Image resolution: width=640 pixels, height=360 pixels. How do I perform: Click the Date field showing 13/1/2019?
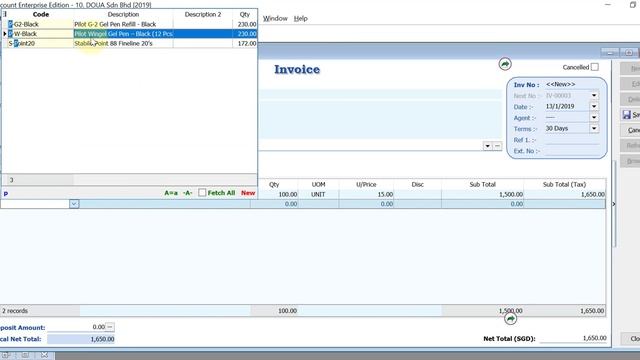coord(567,107)
